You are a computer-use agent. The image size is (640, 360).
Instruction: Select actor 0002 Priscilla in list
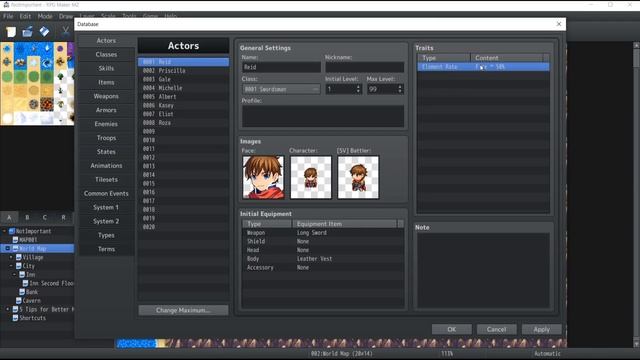pyautogui.click(x=183, y=71)
